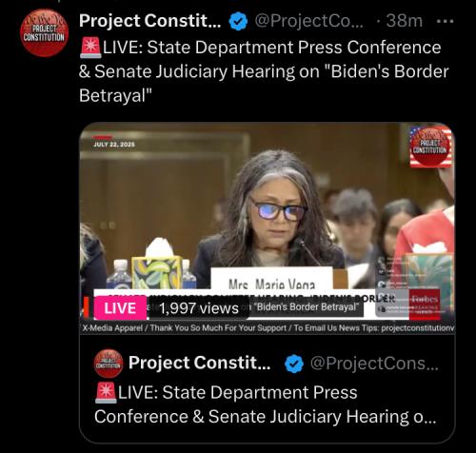This screenshot has height=453, width=476.
Task: Click the Project Constitution watermark logo in video
Action: pyautogui.click(x=430, y=147)
